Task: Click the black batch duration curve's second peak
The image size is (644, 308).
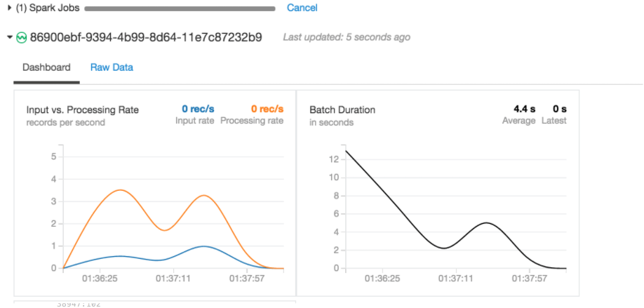Action: click(487, 222)
